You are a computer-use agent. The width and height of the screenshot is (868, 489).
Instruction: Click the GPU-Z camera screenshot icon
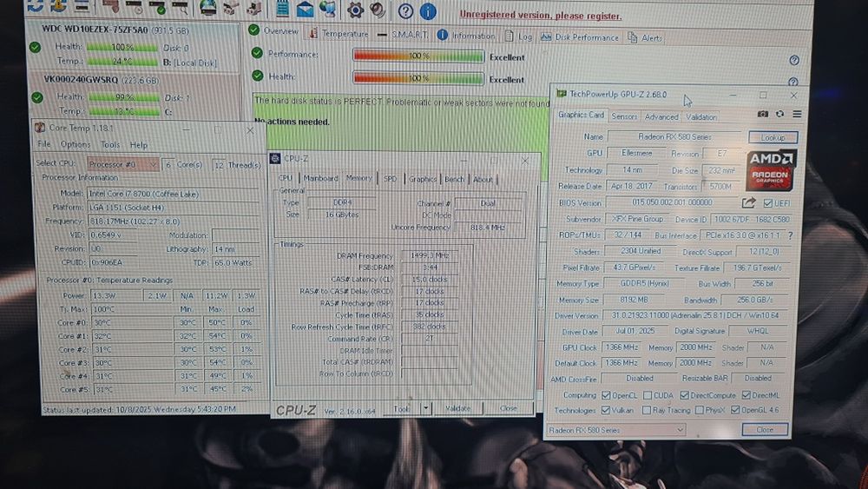762,114
